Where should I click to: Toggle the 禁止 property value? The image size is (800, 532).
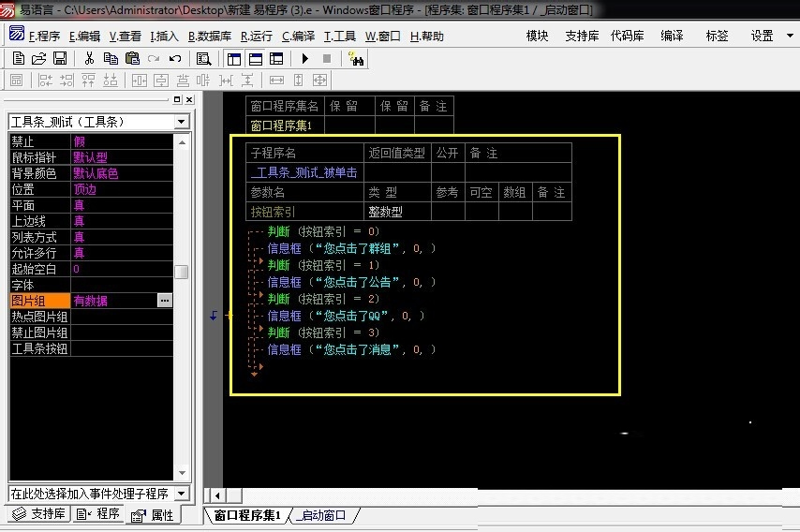[x=122, y=141]
